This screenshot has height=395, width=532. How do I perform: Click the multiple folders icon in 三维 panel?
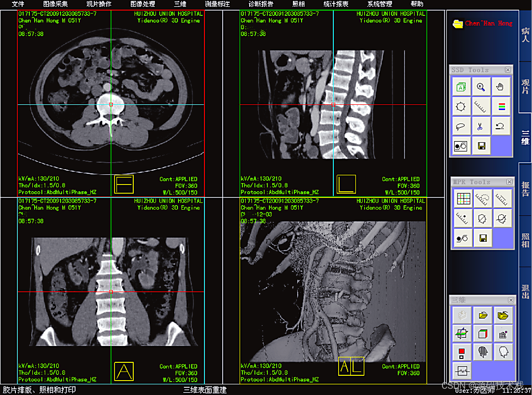click(503, 315)
